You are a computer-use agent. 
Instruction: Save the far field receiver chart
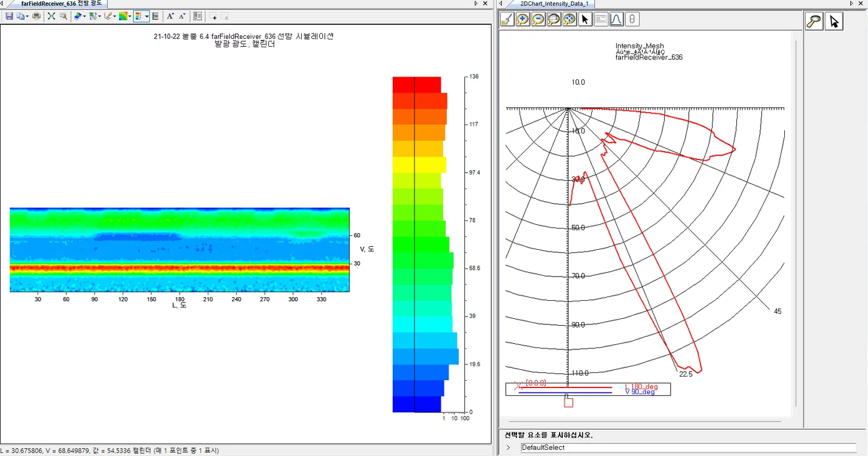point(9,16)
